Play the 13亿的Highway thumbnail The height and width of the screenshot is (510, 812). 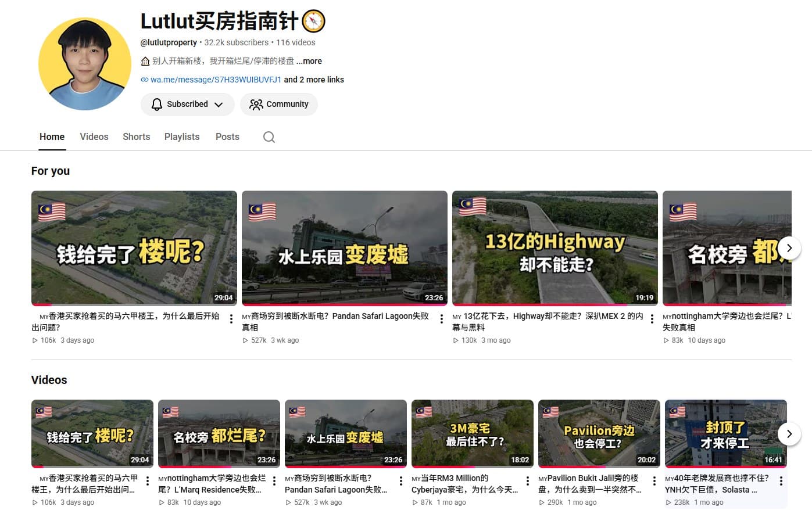click(x=555, y=248)
